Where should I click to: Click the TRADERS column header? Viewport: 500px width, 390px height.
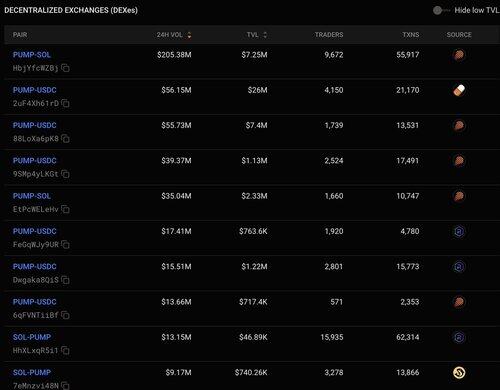(329, 35)
